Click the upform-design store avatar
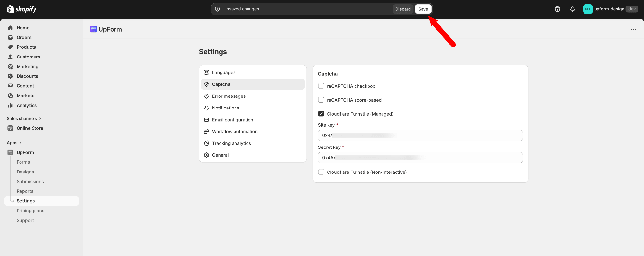 pyautogui.click(x=588, y=9)
